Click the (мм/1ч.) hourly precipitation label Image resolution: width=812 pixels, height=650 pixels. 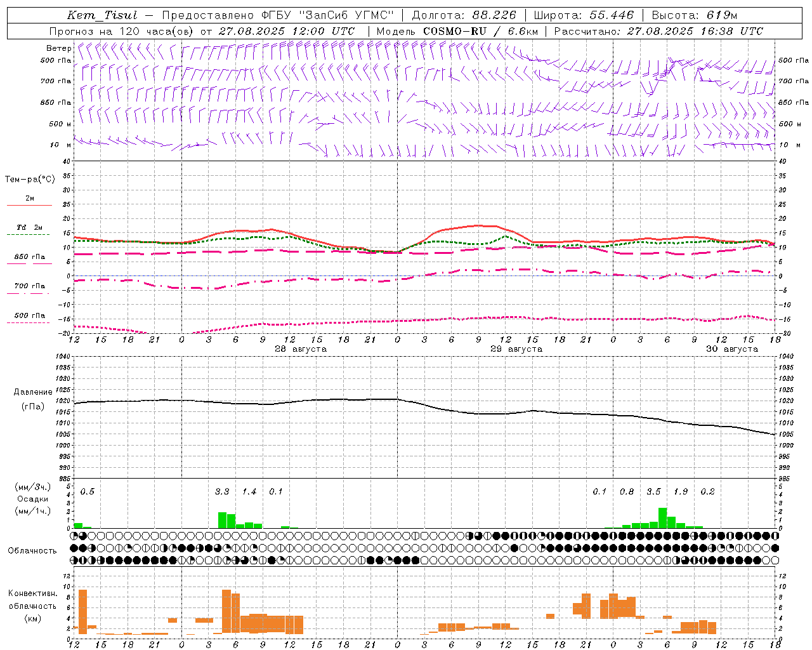pos(32,511)
